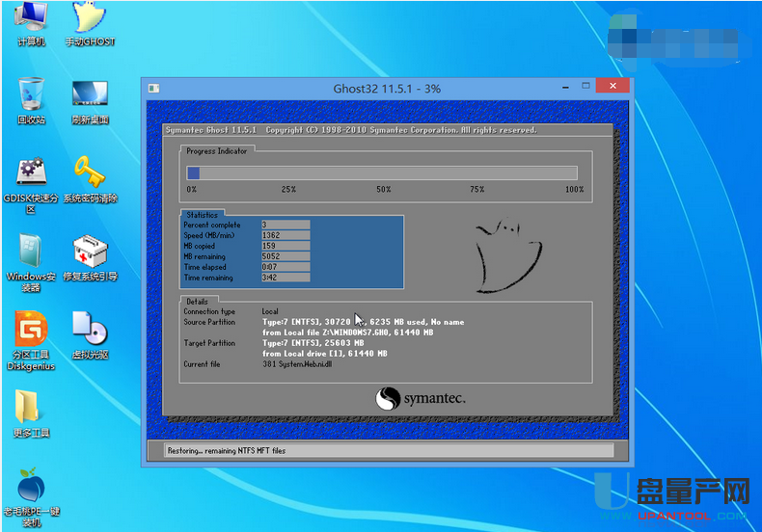Click the Ghost32 11.5.1 title bar

[x=386, y=88]
